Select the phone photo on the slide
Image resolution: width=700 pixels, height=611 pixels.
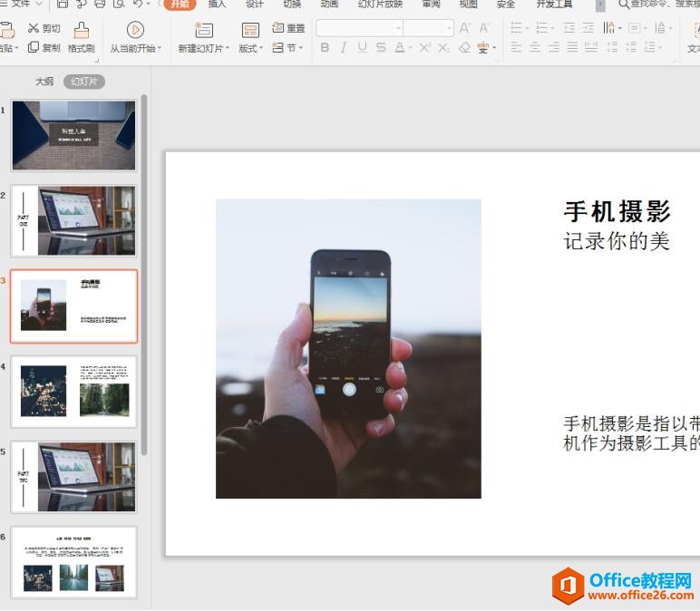point(348,349)
